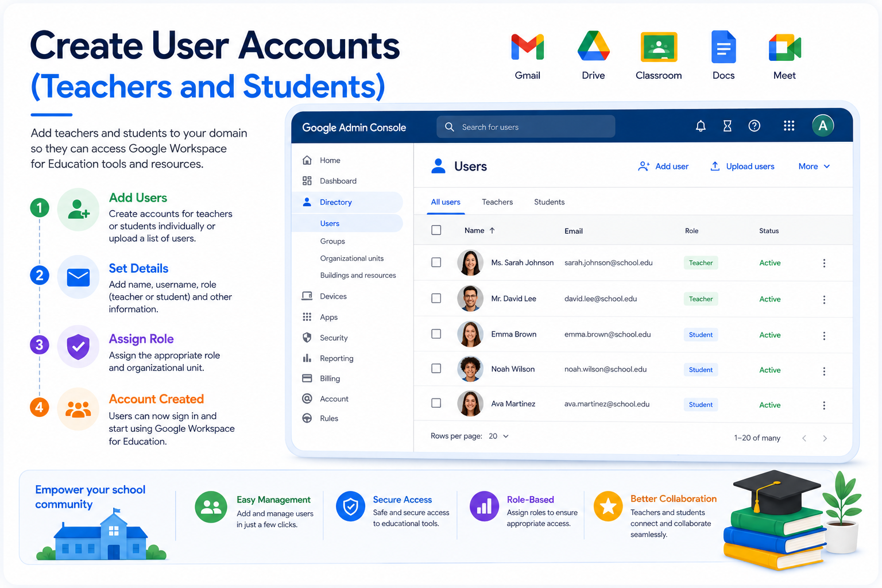Select Users in the Directory menu
882x588 pixels.
click(x=347, y=223)
